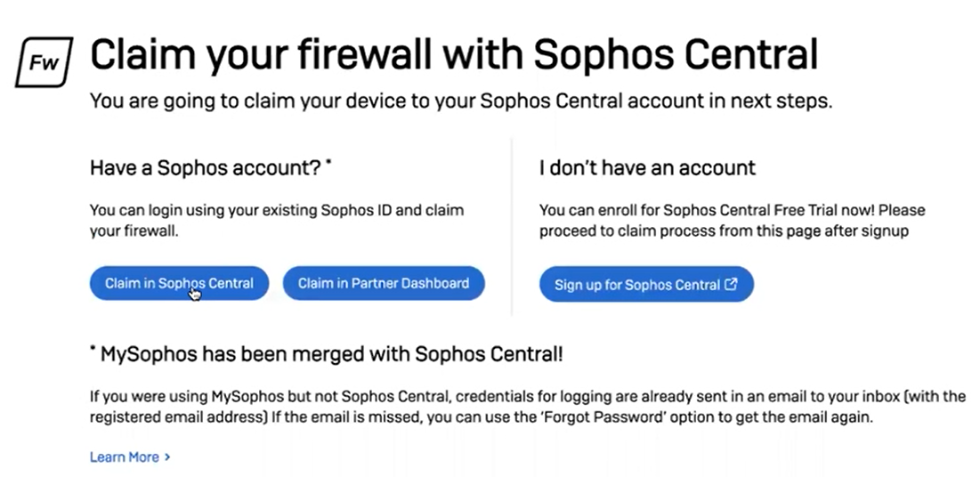Viewport: 980px width, 477px height.
Task: Click the asterisk before the MySophos heading
Action: 93,351
